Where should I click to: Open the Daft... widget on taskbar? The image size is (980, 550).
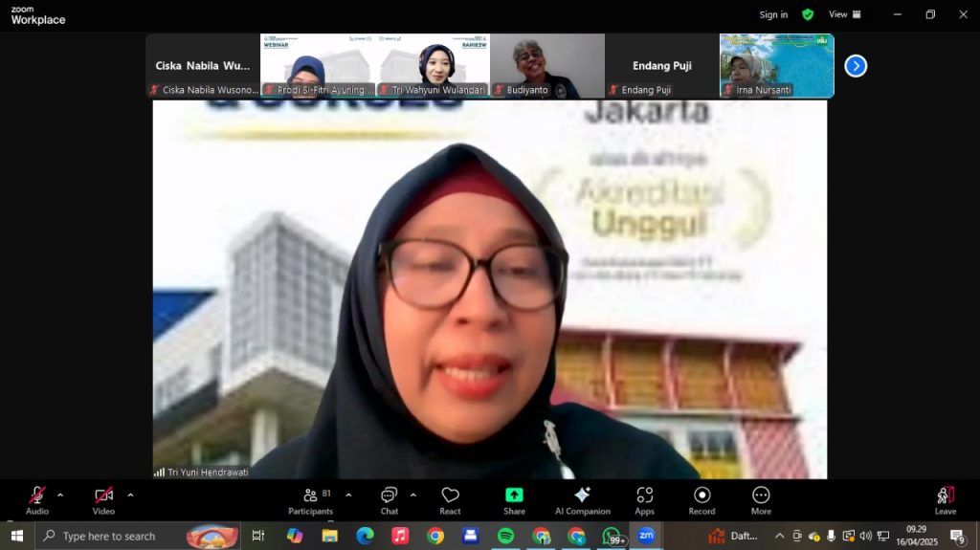(732, 536)
